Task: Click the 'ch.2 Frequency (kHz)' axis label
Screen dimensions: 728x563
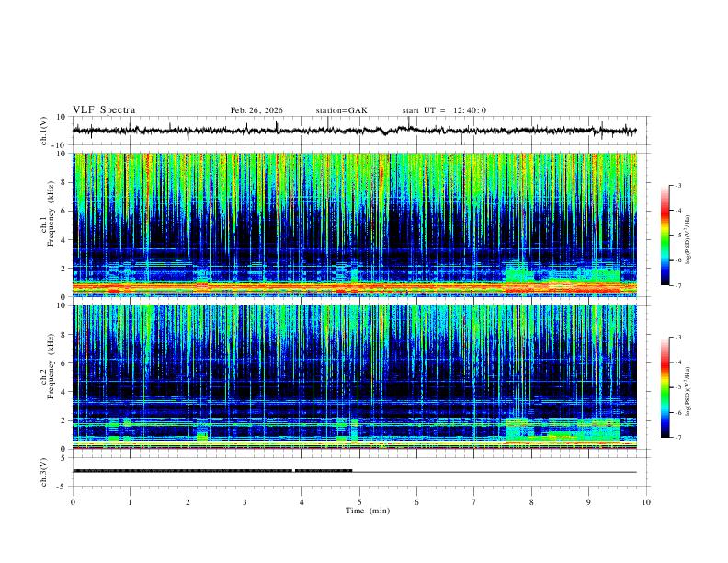Action: tap(47, 366)
